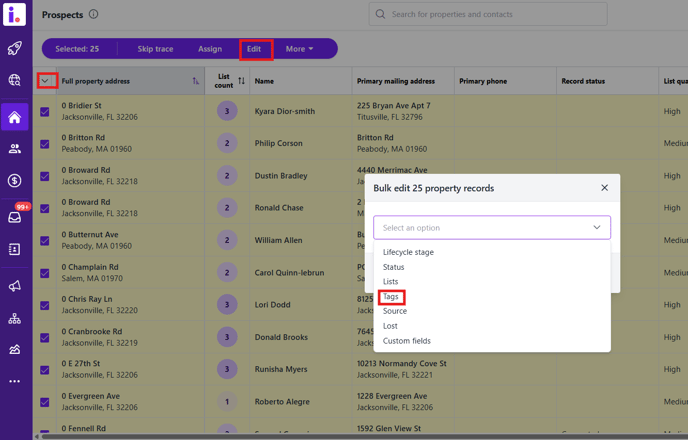This screenshot has width=688, height=440.
Task: Click the Edit button in action bar
Action: tap(254, 49)
